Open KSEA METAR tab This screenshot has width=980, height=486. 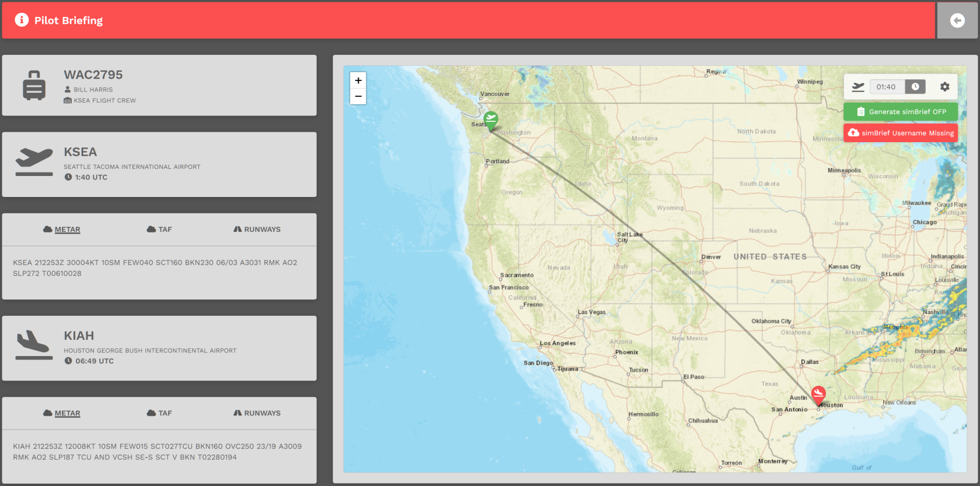62,230
